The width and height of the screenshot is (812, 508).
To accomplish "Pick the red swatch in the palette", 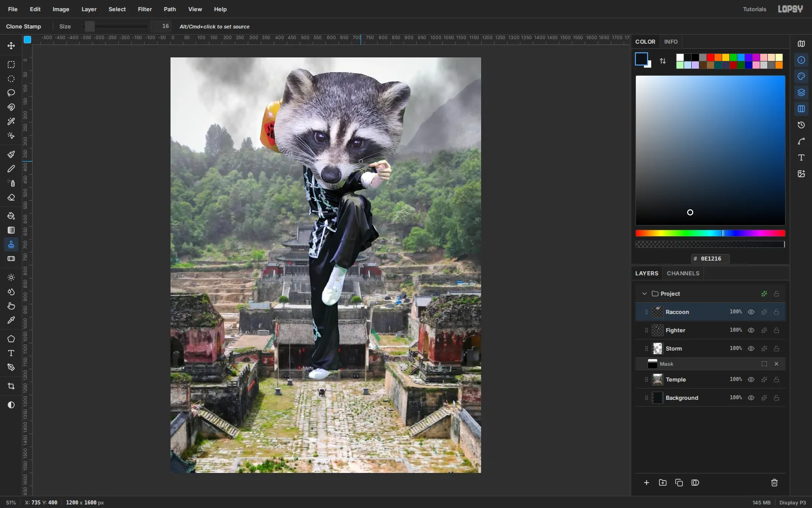I will pyautogui.click(x=710, y=57).
